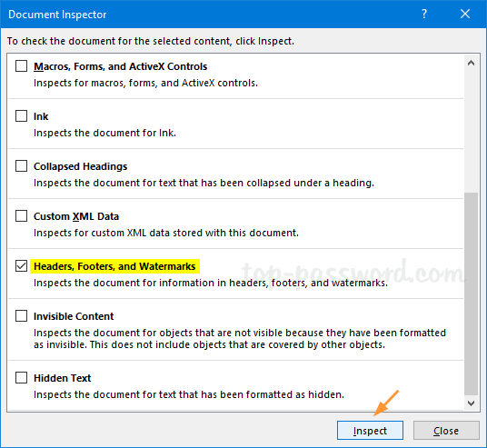The image size is (487, 448).
Task: Click the Hidden Text label
Action: [x=62, y=378]
